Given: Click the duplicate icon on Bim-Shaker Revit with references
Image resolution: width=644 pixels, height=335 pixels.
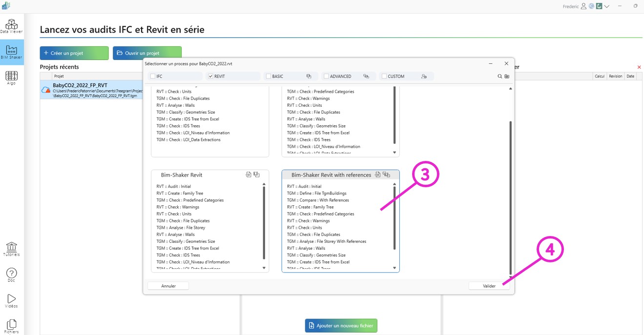Looking at the screenshot, I should pyautogui.click(x=386, y=175).
